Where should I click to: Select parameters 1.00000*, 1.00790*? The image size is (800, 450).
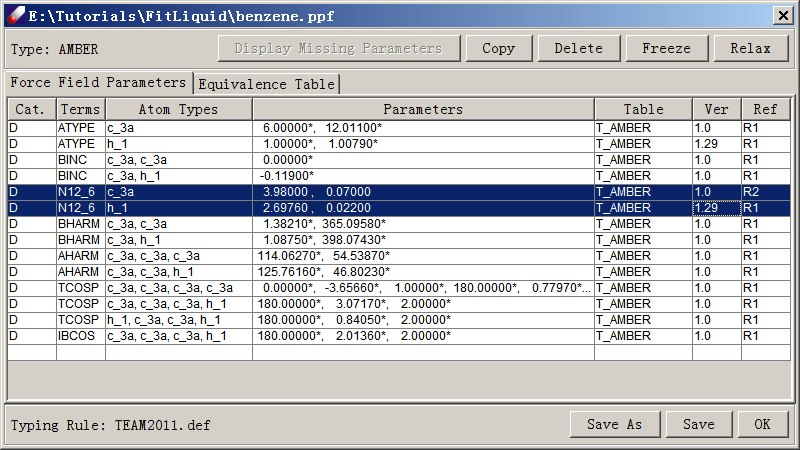[x=423, y=144]
